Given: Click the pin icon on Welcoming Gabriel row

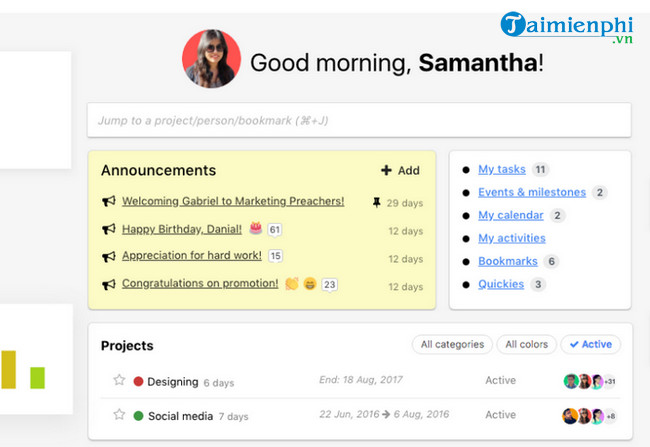Looking at the screenshot, I should [376, 202].
